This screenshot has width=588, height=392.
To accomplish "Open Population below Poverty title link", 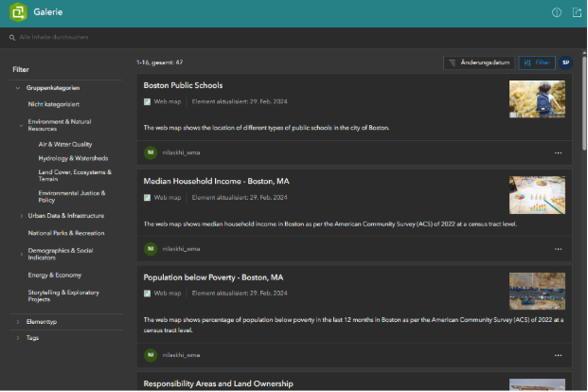I will 213,277.
